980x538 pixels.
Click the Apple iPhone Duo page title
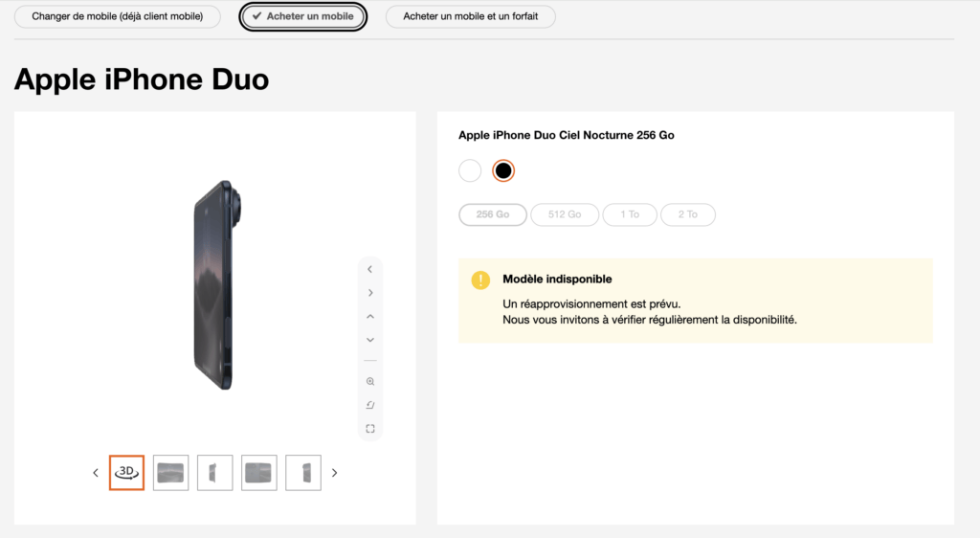click(x=142, y=79)
